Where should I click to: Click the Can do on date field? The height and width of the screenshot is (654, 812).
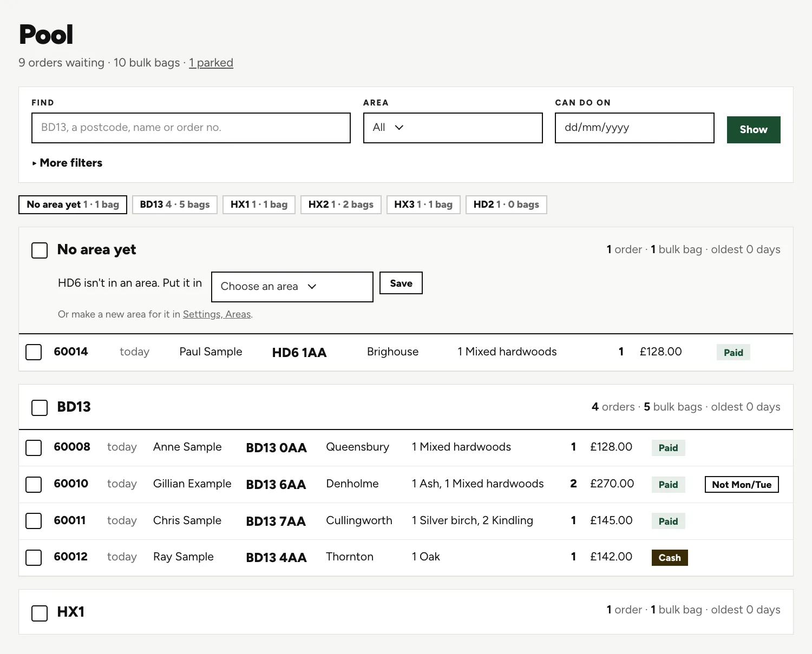click(x=634, y=128)
